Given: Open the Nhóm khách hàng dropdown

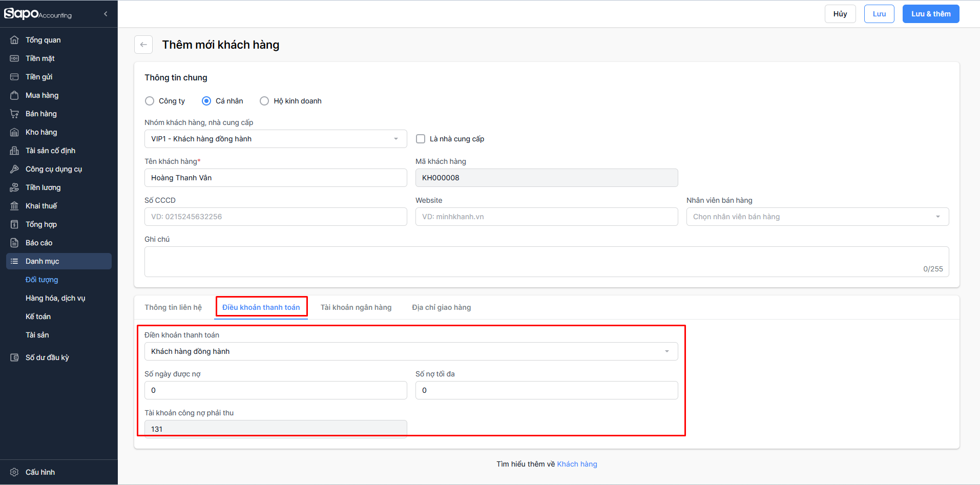Looking at the screenshot, I should tap(275, 139).
